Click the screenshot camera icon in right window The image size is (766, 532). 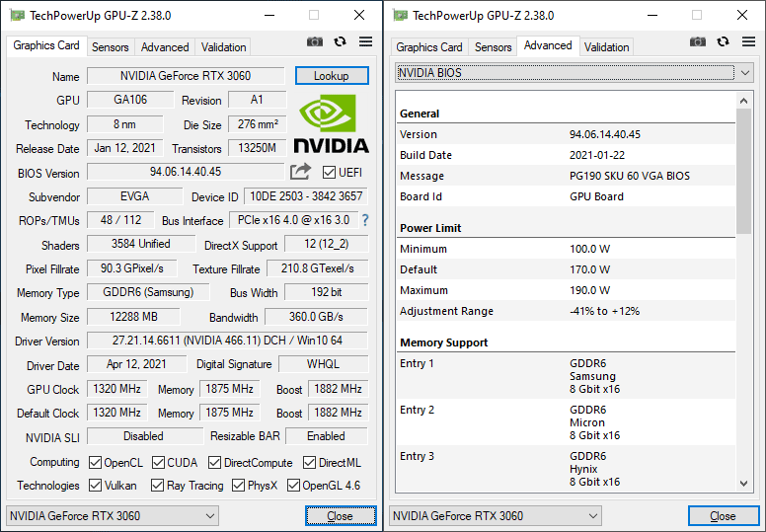[698, 42]
